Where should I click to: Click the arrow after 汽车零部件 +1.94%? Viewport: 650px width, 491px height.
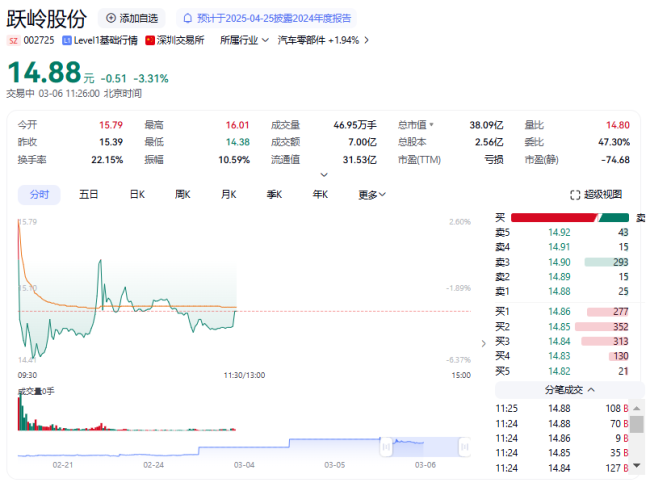366,40
